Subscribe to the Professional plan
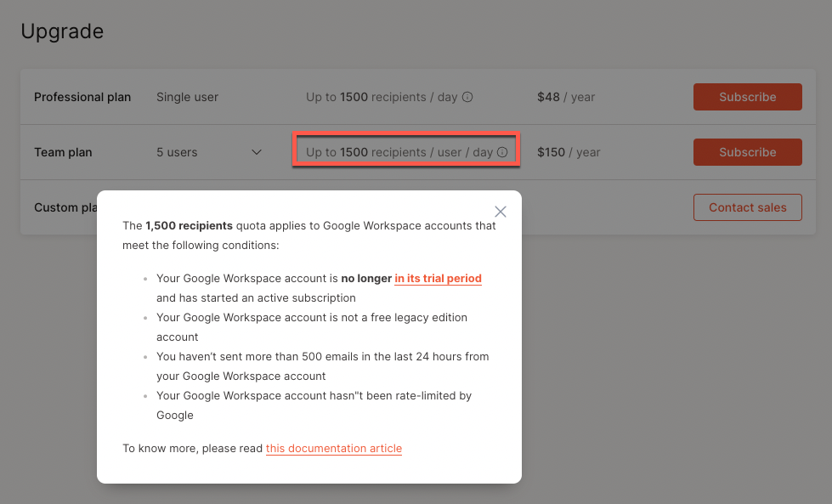Viewport: 832px width, 504px height. (747, 97)
